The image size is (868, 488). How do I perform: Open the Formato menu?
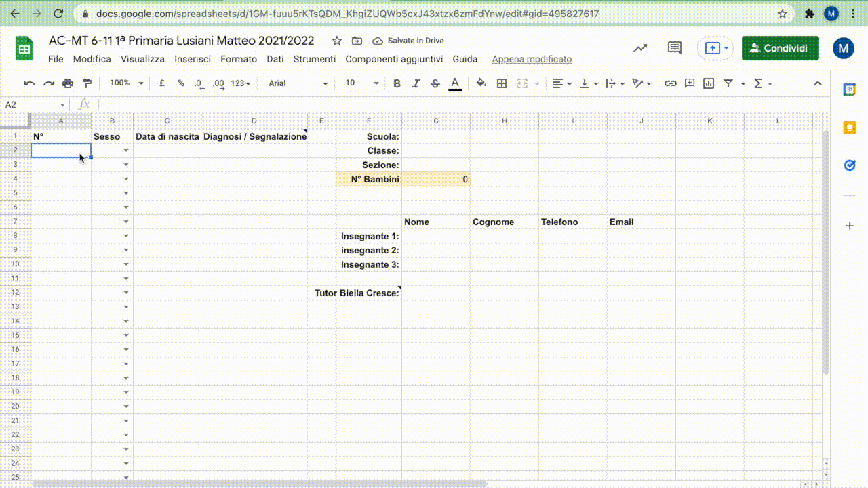239,59
